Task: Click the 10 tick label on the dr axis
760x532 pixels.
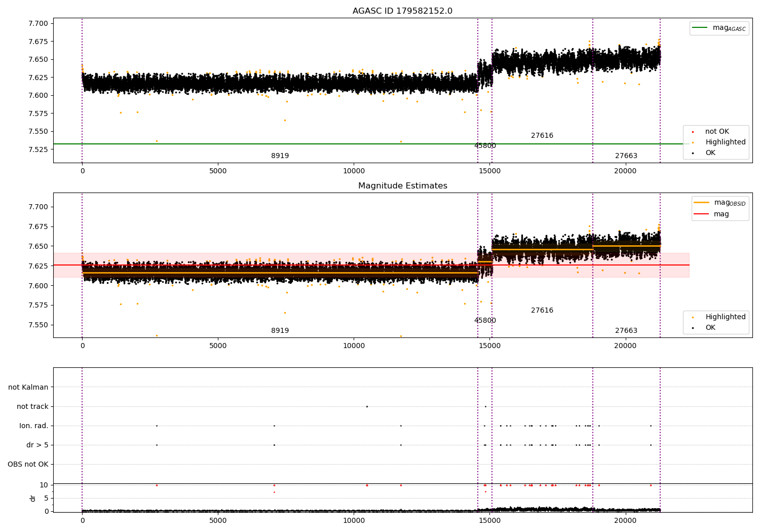Action: coord(44,485)
